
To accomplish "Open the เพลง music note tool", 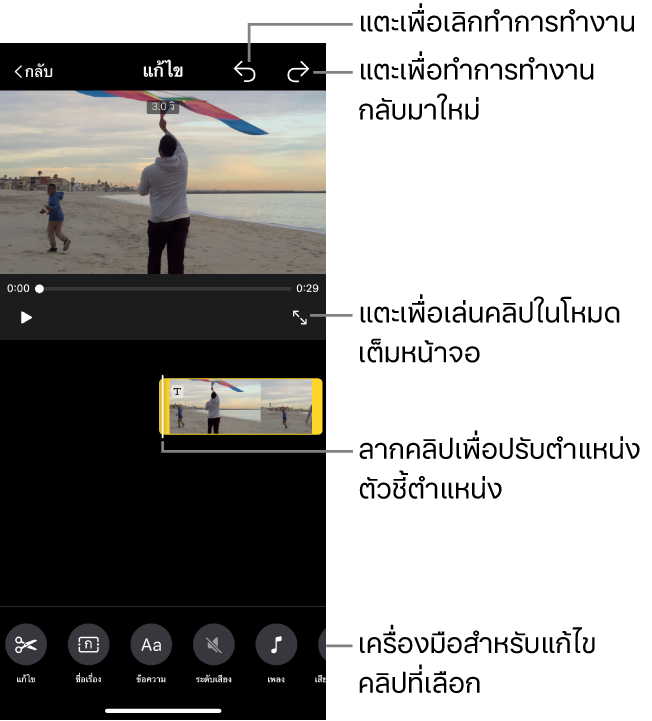I will 276,645.
